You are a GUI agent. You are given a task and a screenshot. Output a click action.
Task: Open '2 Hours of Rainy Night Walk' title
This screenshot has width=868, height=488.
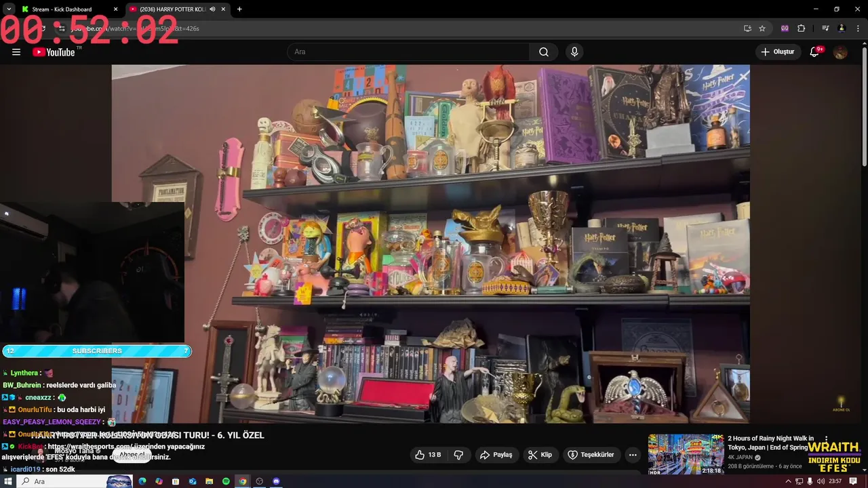[x=771, y=443]
